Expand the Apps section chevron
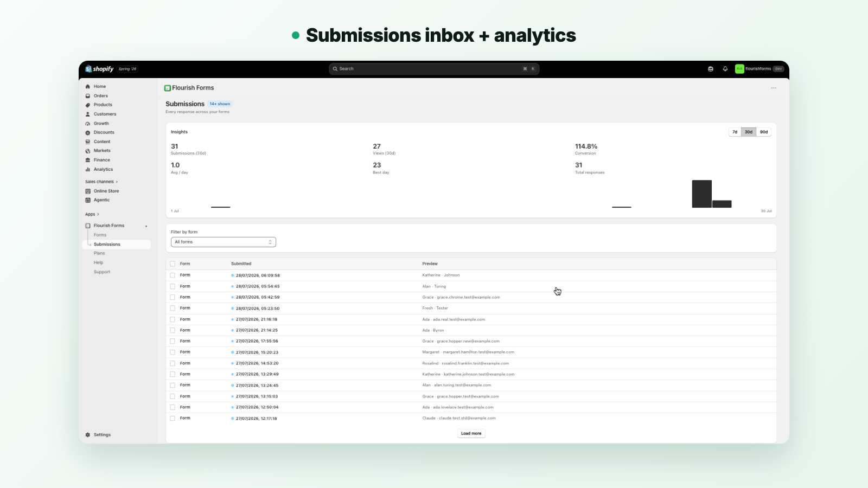The height and width of the screenshot is (488, 868). [98, 214]
